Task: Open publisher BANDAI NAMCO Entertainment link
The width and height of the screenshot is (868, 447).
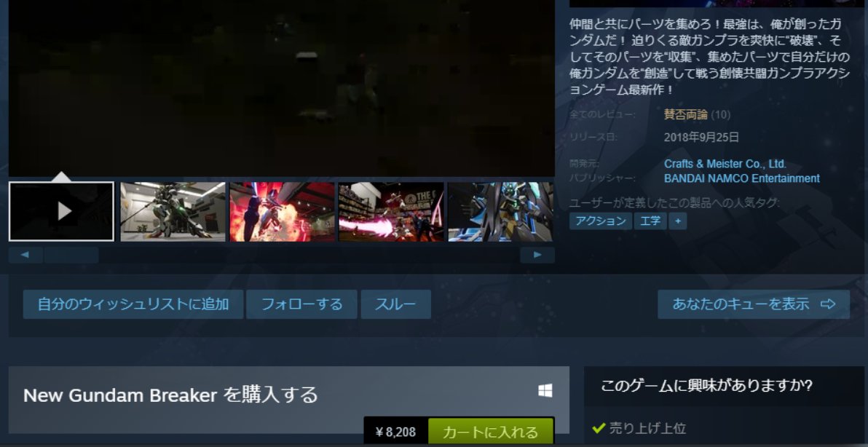Action: click(742, 178)
